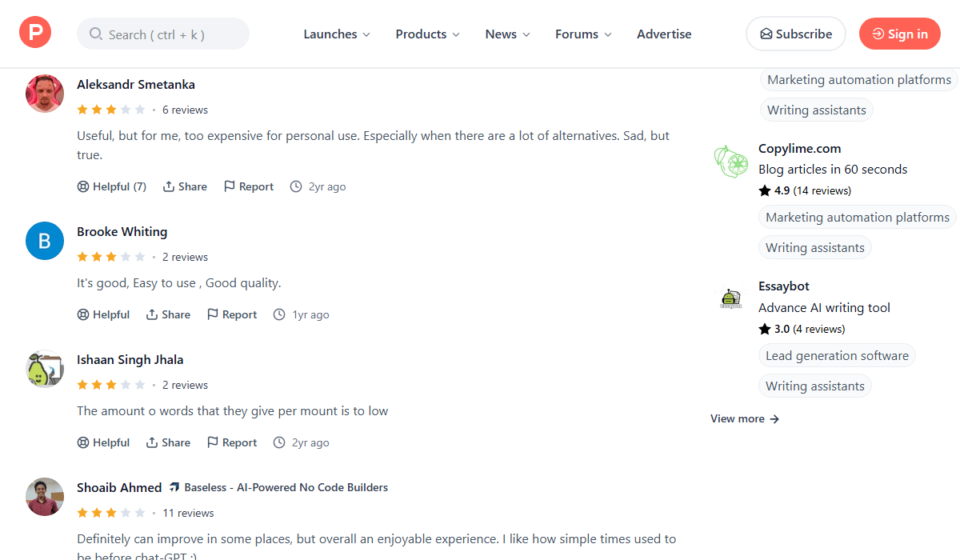Click the View more link

pyautogui.click(x=744, y=418)
